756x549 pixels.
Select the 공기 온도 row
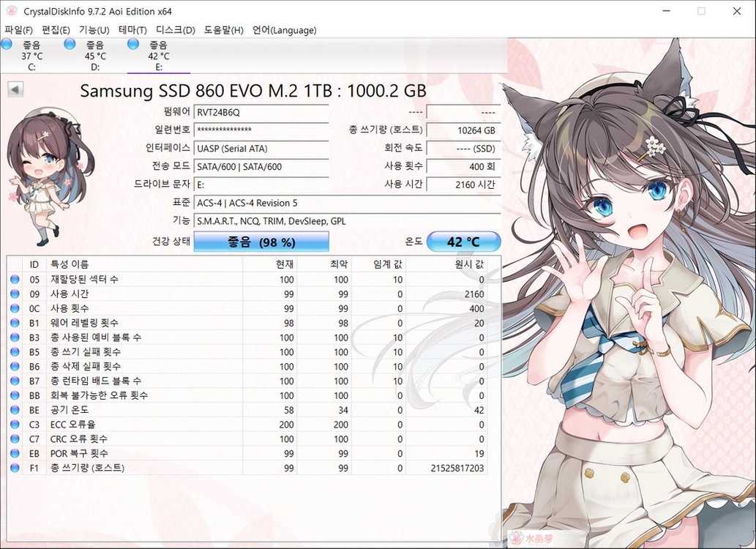tap(247, 410)
